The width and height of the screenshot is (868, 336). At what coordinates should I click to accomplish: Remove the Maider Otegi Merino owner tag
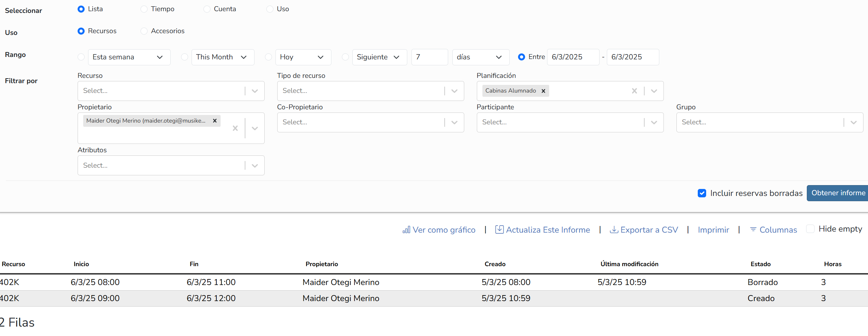pos(215,120)
